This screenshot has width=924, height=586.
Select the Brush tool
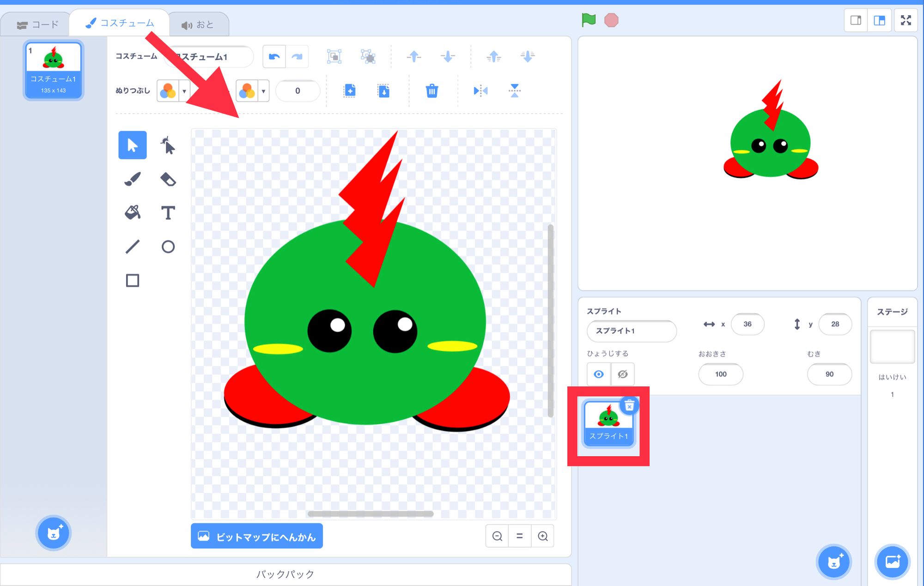point(133,179)
